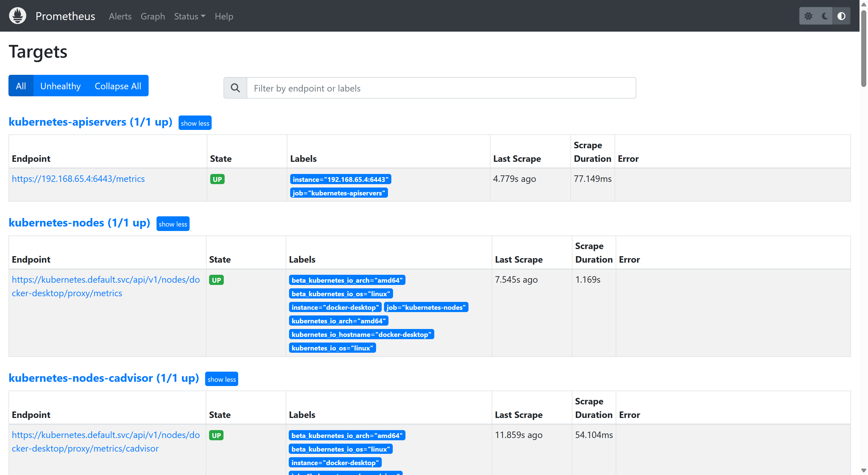
Task: Select browser-preferred theme via the half-circle icon
Action: [x=841, y=16]
